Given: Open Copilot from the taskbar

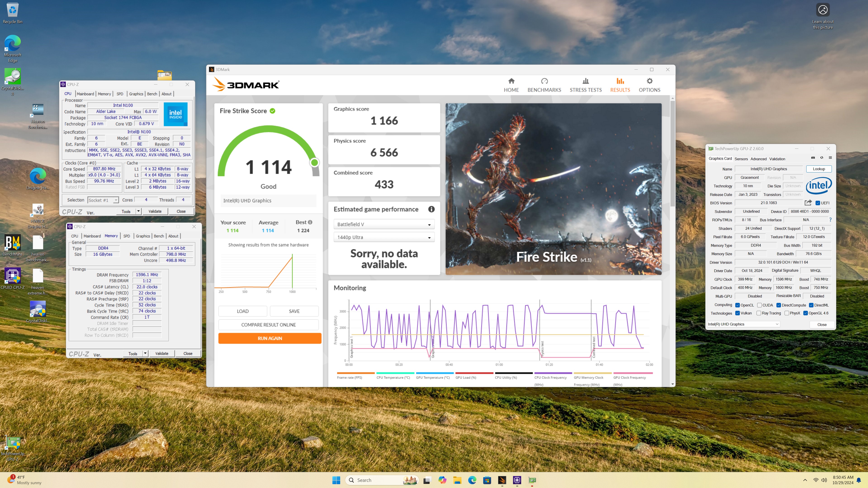Looking at the screenshot, I should 442,480.
